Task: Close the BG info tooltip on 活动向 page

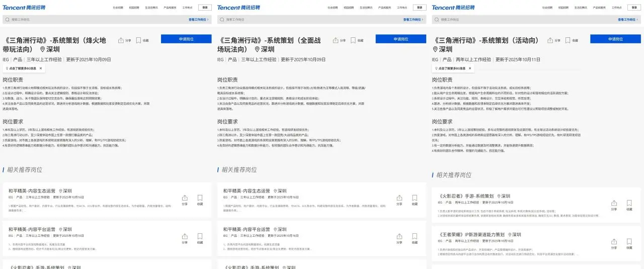Action: point(470,68)
